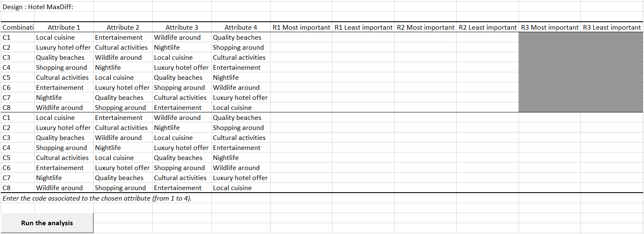The height and width of the screenshot is (234, 644).
Task: Select the R2 Least important header
Action: point(488,28)
